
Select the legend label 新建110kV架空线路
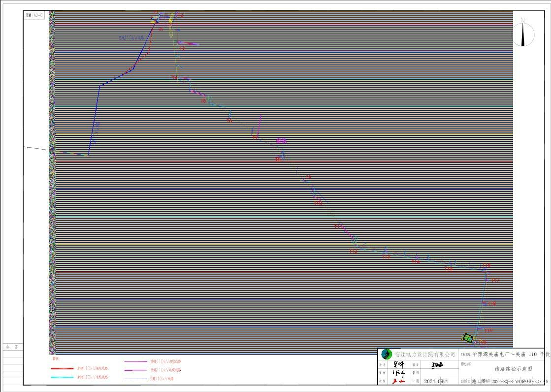93,368
